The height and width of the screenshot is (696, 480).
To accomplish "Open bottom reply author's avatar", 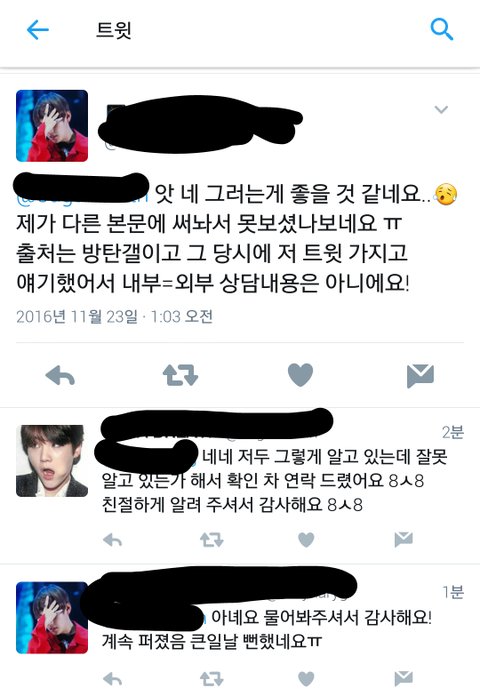I will [x=52, y=617].
